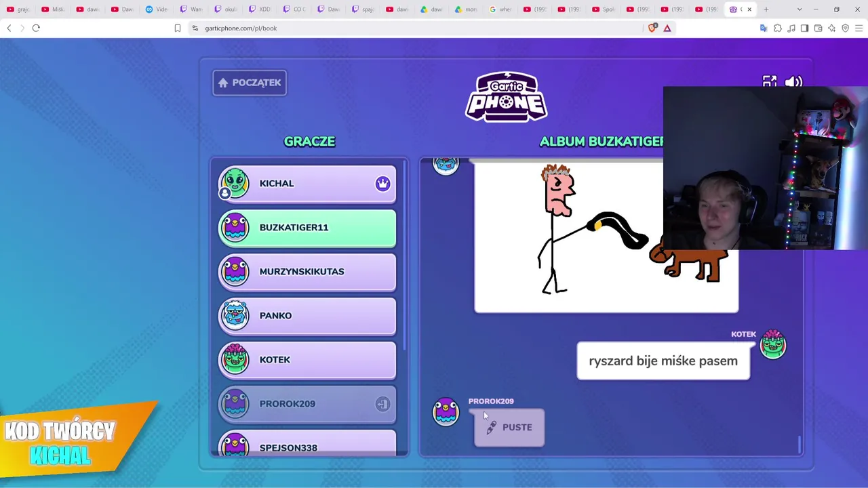Switch to the 'grajc' YouTube tab
This screenshot has width=868, height=488.
[19, 9]
